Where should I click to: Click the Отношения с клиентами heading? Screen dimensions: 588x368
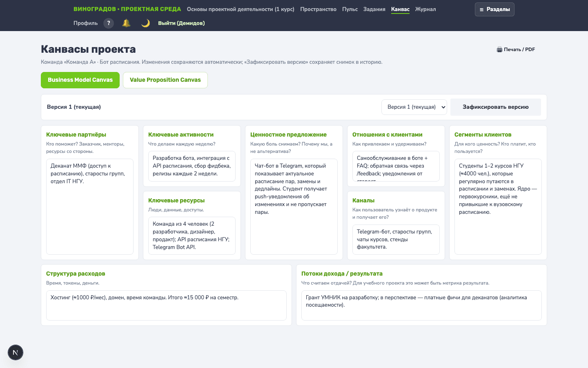tap(388, 135)
